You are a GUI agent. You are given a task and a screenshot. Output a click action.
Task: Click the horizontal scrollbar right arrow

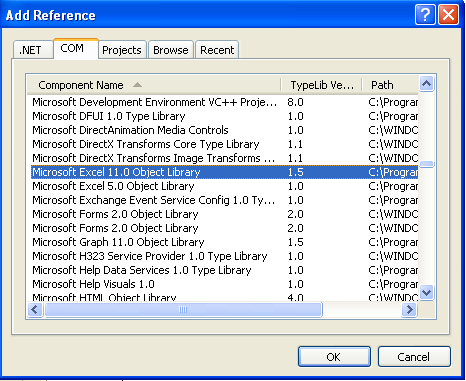pos(409,310)
